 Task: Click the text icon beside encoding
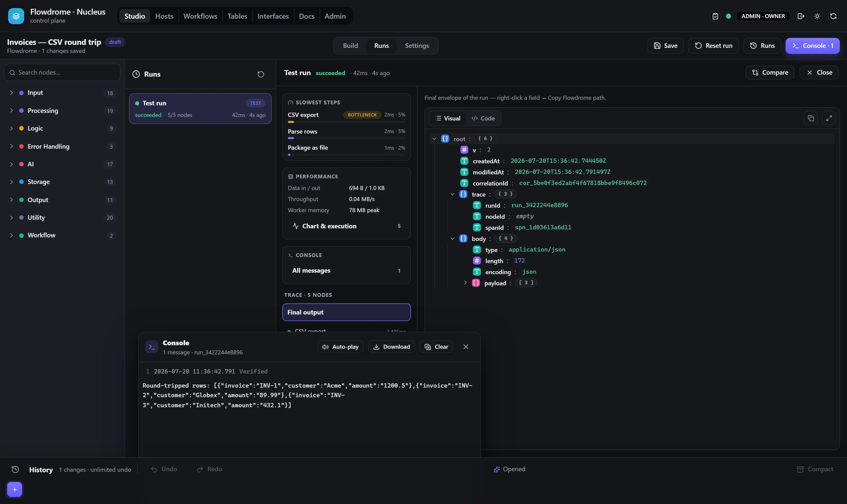477,272
